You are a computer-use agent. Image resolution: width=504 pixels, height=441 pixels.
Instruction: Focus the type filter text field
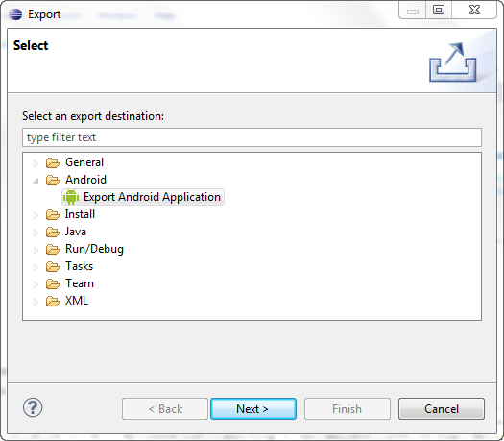tap(252, 137)
